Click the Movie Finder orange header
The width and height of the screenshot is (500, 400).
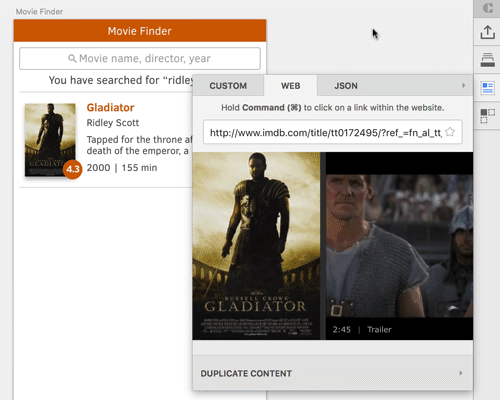(x=140, y=31)
